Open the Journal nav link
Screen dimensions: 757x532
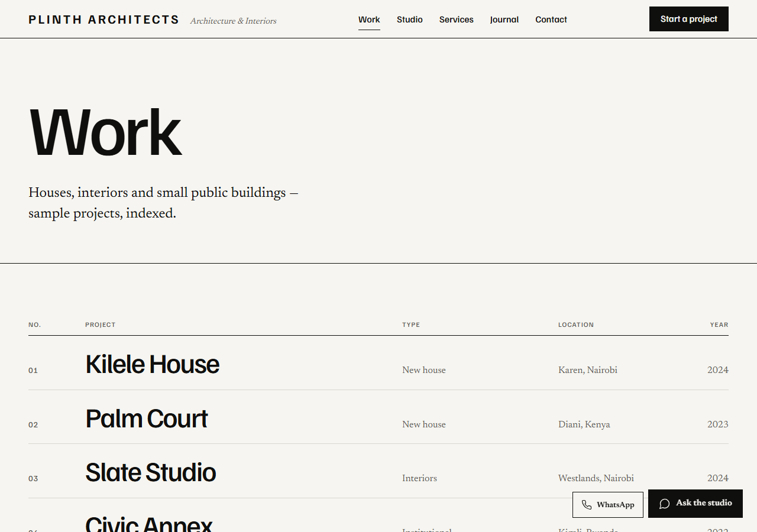(x=504, y=20)
